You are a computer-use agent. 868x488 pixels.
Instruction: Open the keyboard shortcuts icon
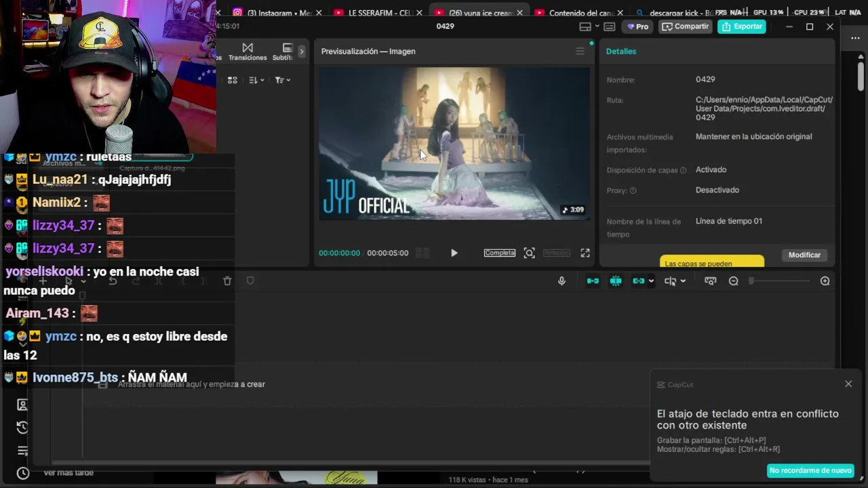[610, 26]
